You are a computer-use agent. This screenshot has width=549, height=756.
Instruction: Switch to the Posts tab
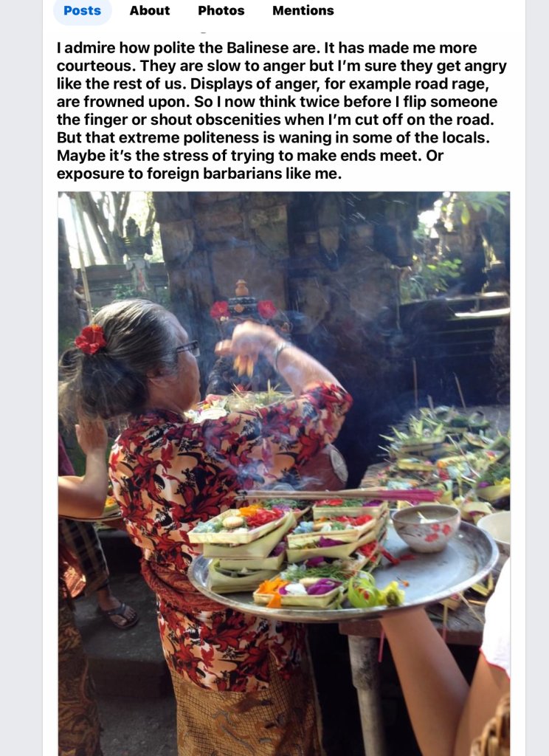(x=82, y=10)
